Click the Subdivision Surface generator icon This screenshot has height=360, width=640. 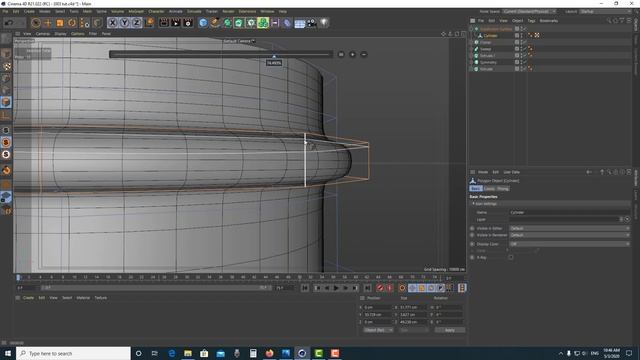click(227, 23)
